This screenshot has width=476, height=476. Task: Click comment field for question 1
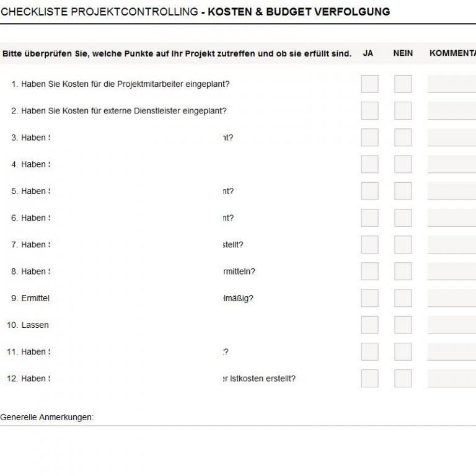tap(452, 84)
